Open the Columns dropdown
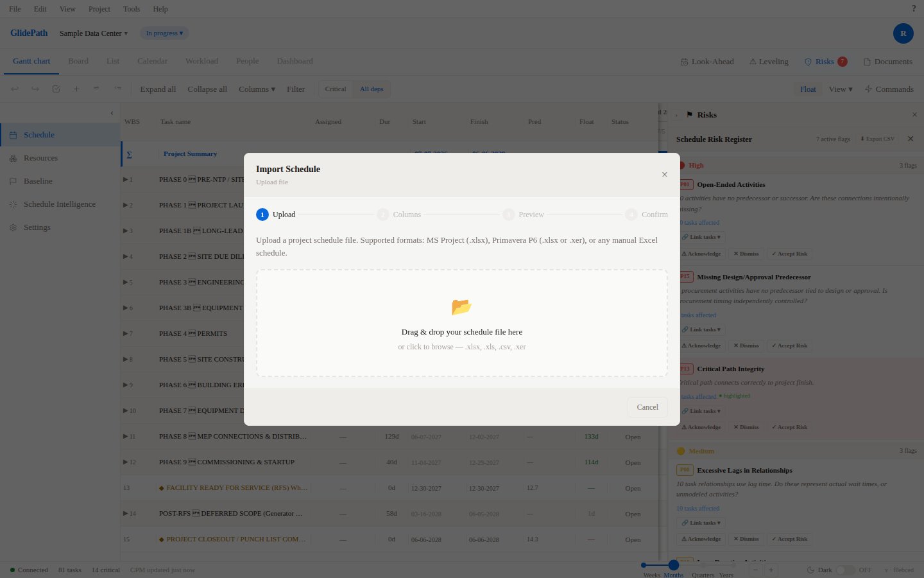The image size is (924, 578). pos(257,89)
